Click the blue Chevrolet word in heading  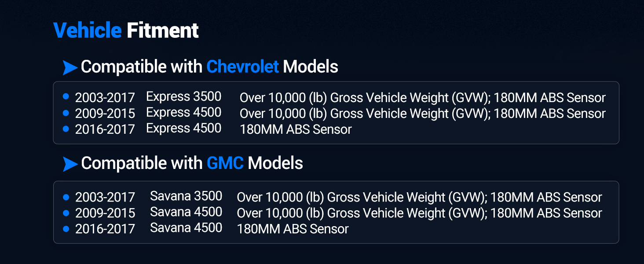[x=242, y=67]
